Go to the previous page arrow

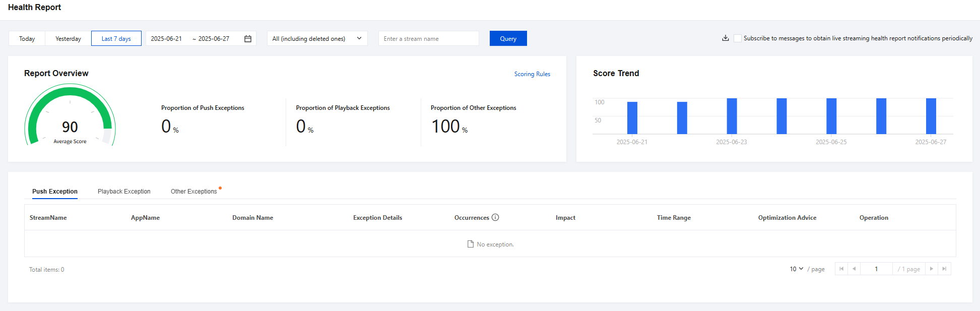pyautogui.click(x=854, y=269)
